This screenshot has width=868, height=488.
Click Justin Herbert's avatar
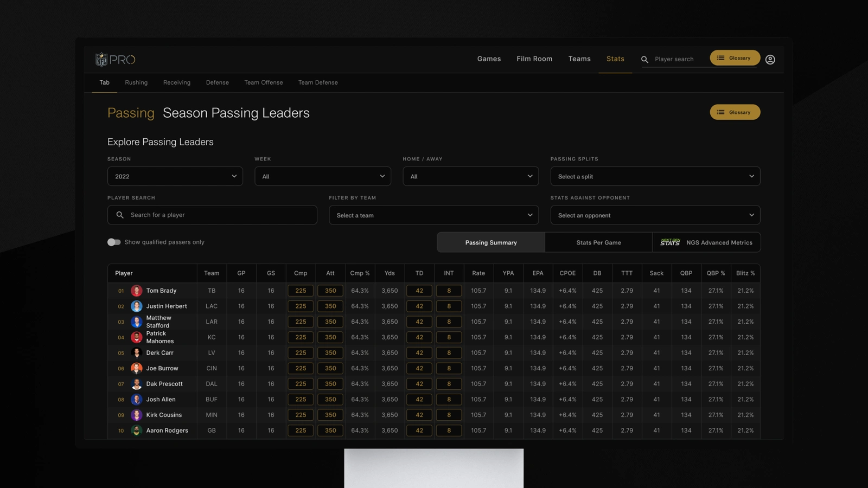pos(137,306)
